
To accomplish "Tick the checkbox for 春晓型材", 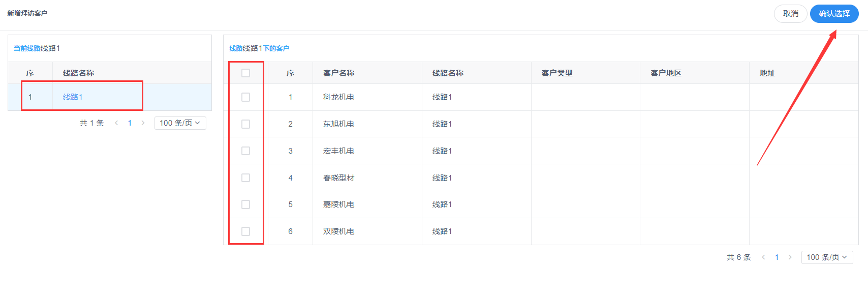I will (x=246, y=178).
